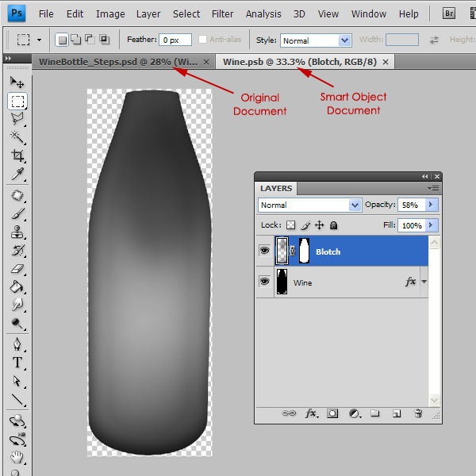Choose Intersect with selection mode
476x476 pixels.
pos(105,40)
